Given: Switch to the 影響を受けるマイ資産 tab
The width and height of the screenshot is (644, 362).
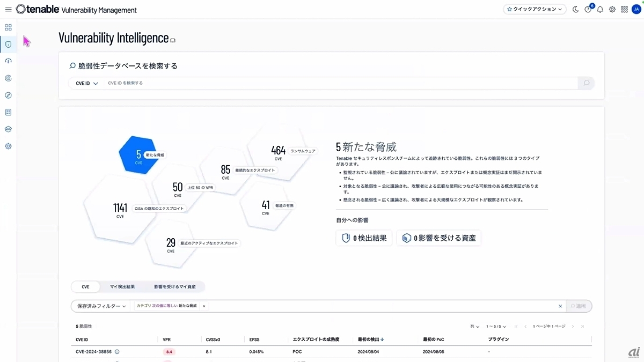Looking at the screenshot, I should tap(174, 287).
